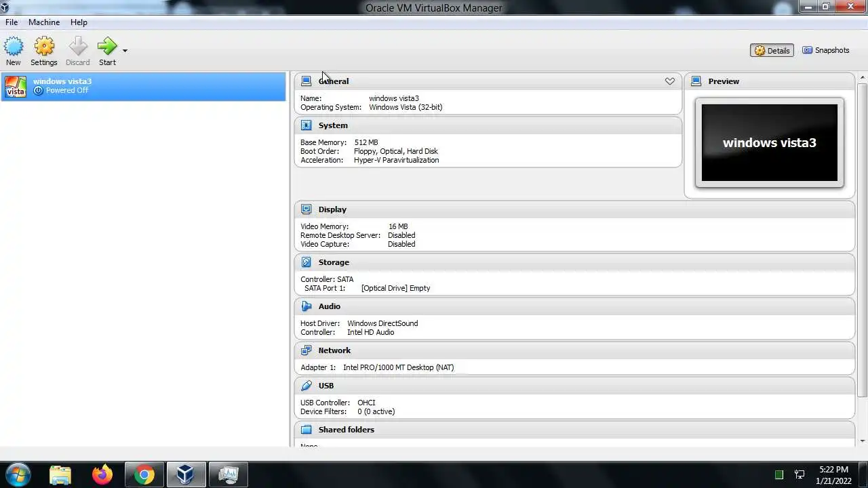Image resolution: width=868 pixels, height=488 pixels.
Task: Open the USB settings header link
Action: tap(326, 386)
